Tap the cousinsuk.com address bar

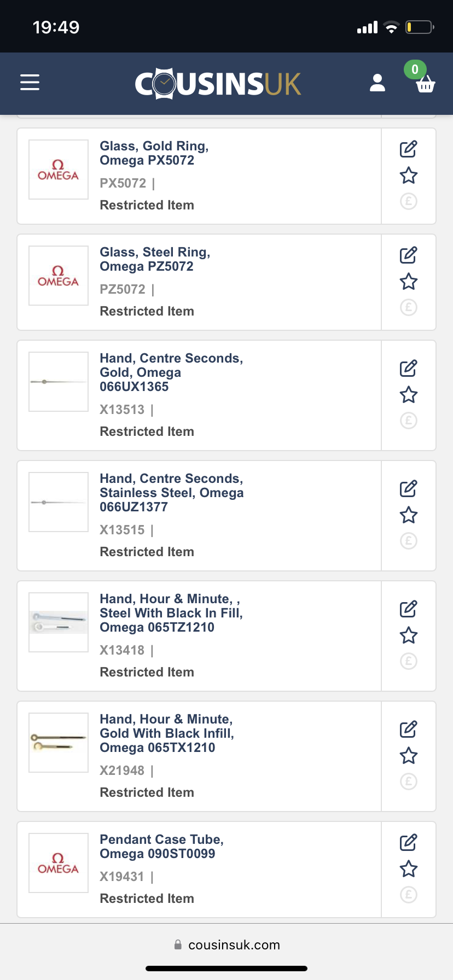[x=226, y=945]
